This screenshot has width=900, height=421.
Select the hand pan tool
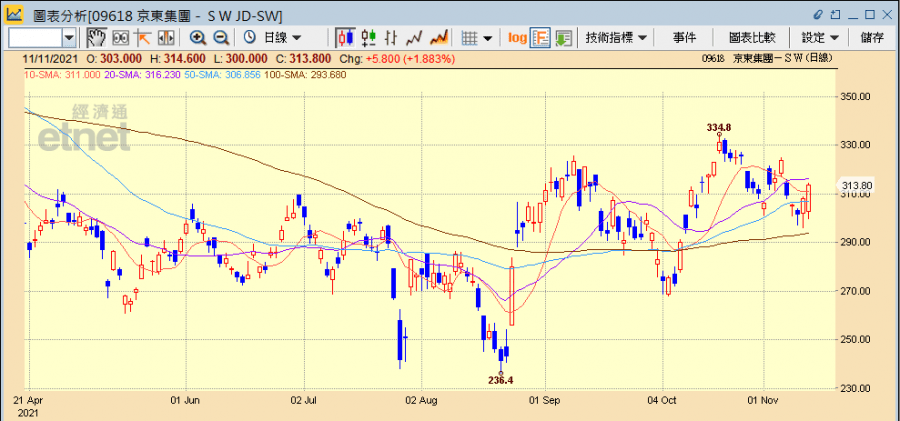[97, 37]
